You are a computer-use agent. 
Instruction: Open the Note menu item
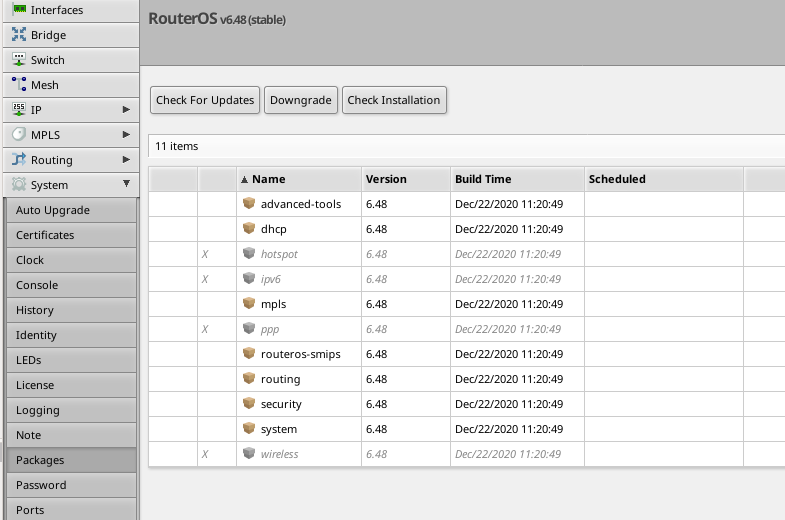pos(71,435)
